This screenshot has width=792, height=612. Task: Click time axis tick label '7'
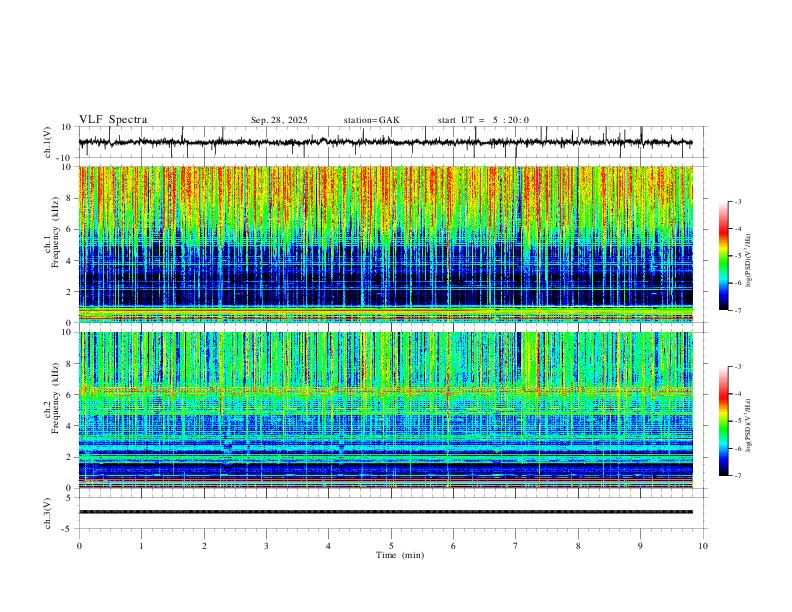[x=516, y=546]
